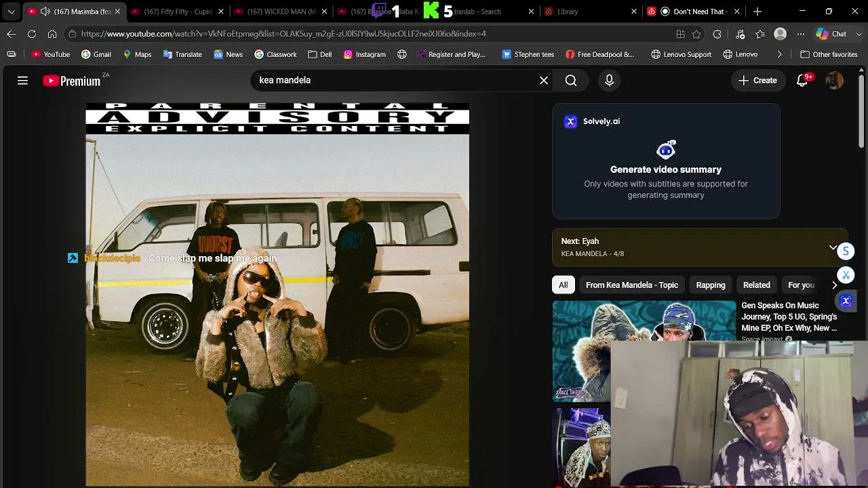Open Instagram bookmark
The height and width of the screenshot is (488, 868).
coord(365,54)
